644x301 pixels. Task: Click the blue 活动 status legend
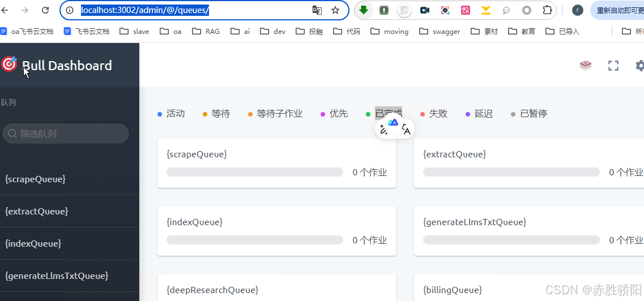point(171,114)
